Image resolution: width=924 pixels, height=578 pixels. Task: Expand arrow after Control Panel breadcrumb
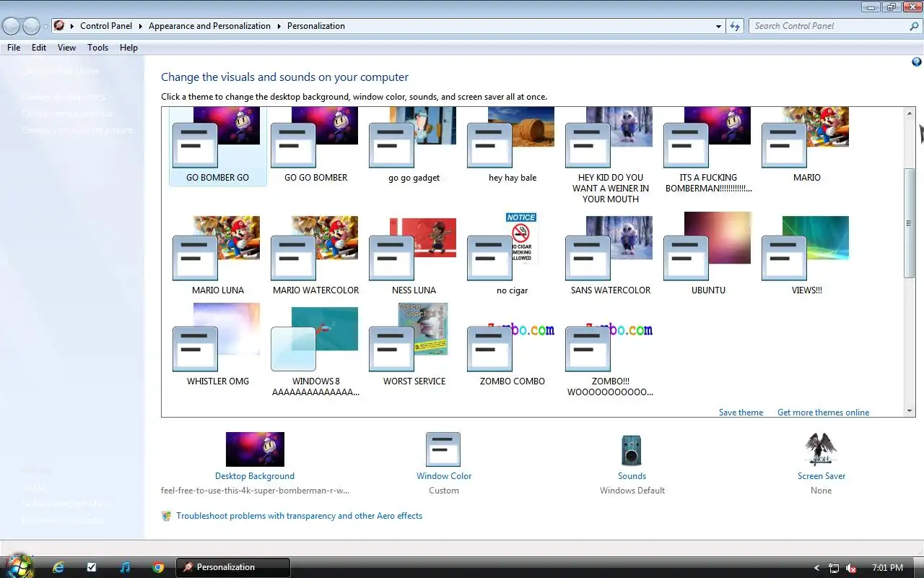140,26
